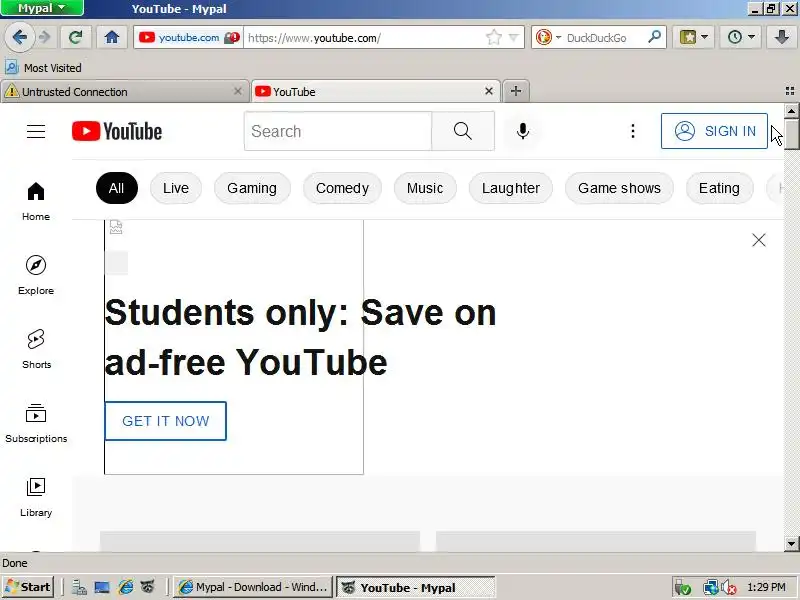Launch Internet Explorer from quick launch
Image resolution: width=800 pixels, height=600 pixels.
point(126,587)
